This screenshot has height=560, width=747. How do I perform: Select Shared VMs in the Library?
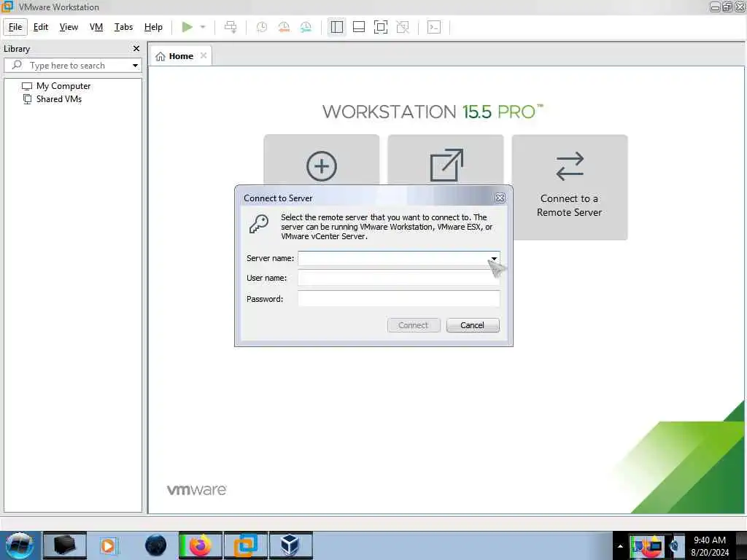click(x=53, y=99)
